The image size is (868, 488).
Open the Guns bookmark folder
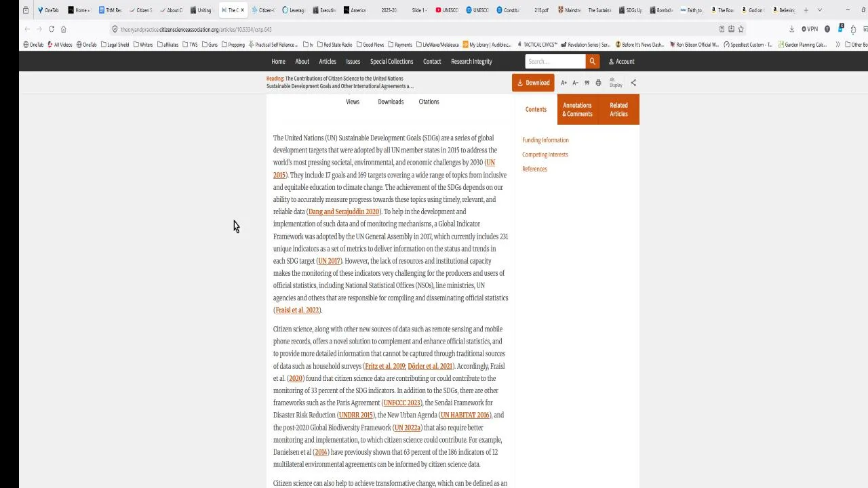coord(210,45)
